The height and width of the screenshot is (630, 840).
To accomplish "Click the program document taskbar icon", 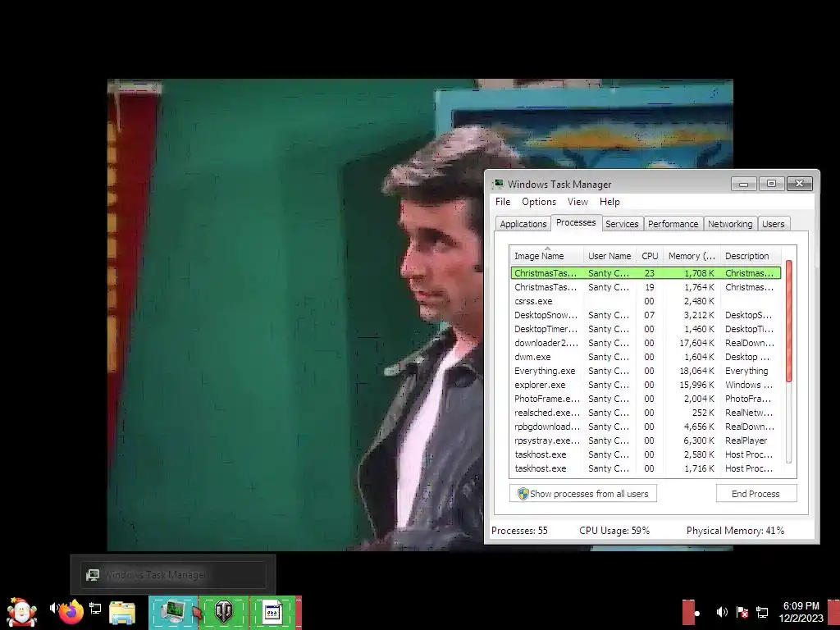I will point(272,612).
